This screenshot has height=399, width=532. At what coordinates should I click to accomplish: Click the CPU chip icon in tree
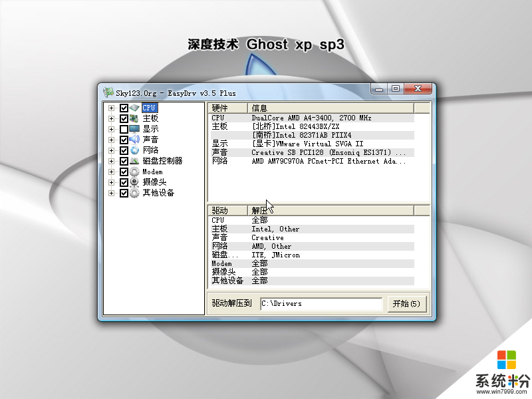pos(134,108)
